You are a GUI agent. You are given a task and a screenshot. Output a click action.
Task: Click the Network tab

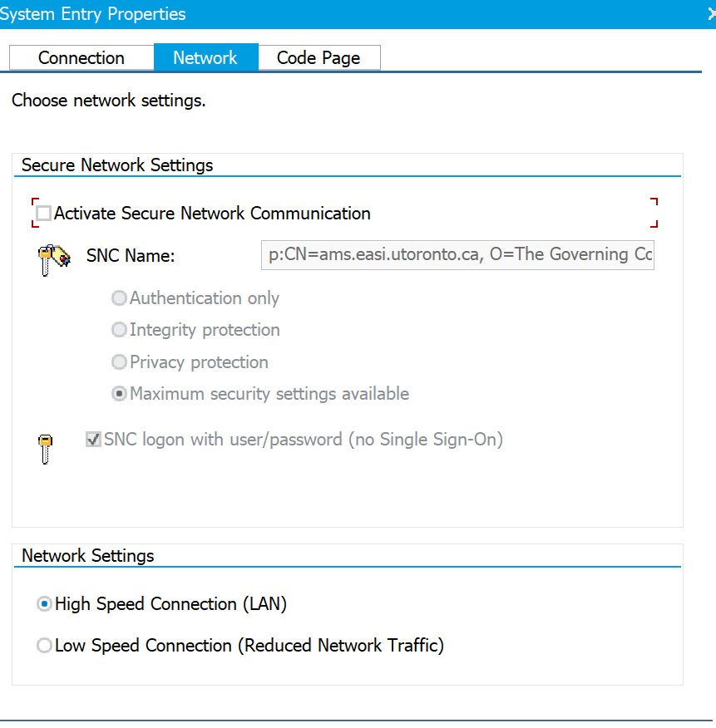(x=205, y=57)
